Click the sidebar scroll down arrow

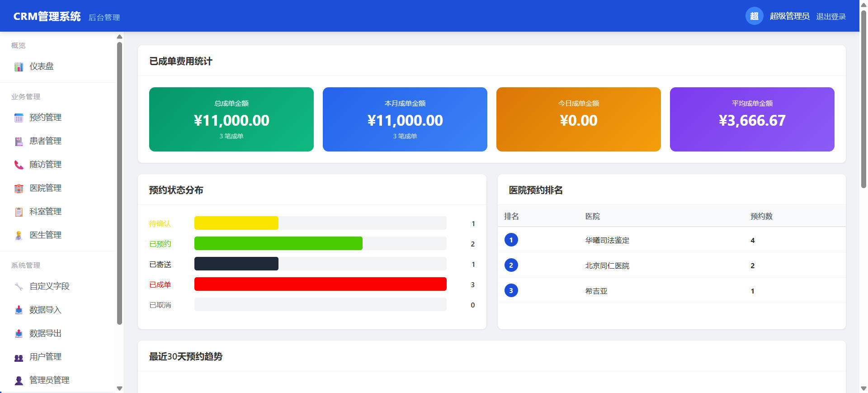119,388
